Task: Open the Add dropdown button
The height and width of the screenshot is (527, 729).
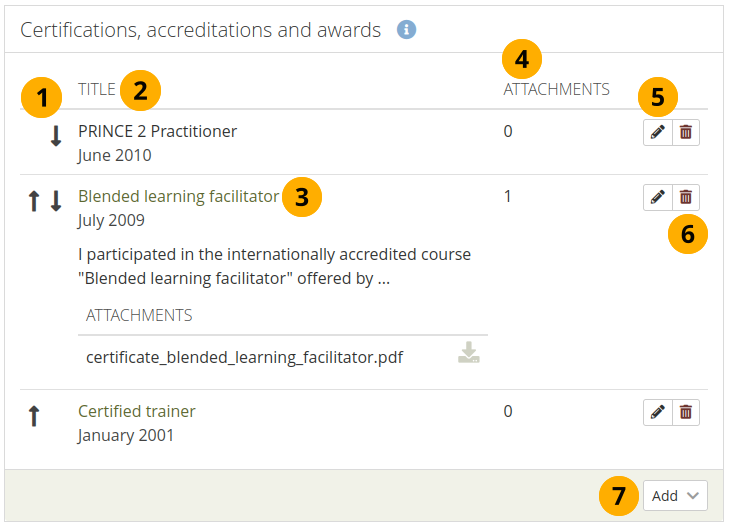Action: 678,496
